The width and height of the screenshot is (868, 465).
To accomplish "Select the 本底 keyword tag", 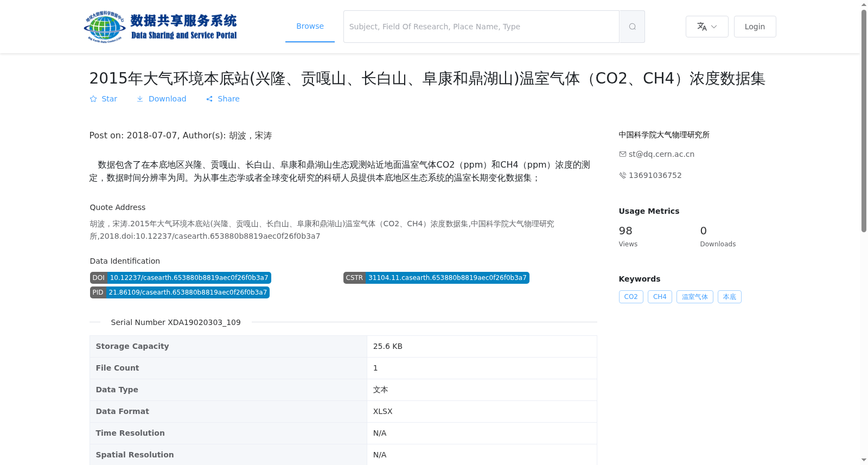I will pyautogui.click(x=730, y=297).
